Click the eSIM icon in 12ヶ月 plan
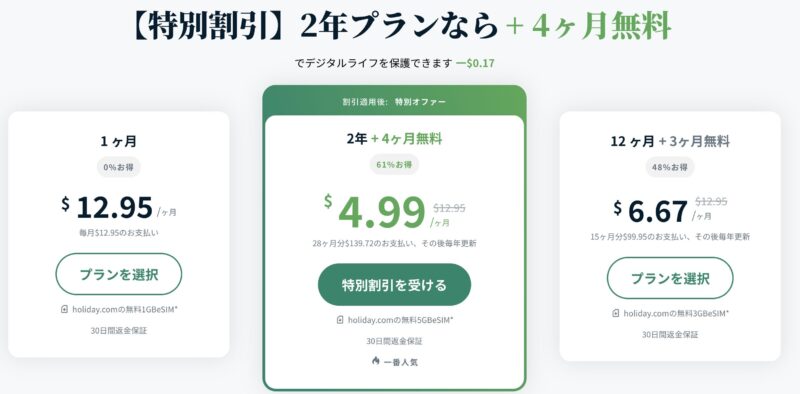 click(616, 313)
